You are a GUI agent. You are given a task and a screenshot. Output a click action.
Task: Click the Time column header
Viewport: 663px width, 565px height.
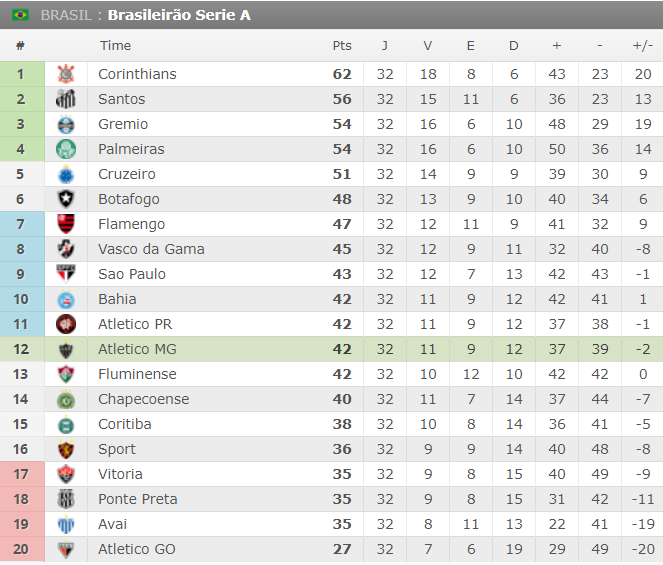115,45
